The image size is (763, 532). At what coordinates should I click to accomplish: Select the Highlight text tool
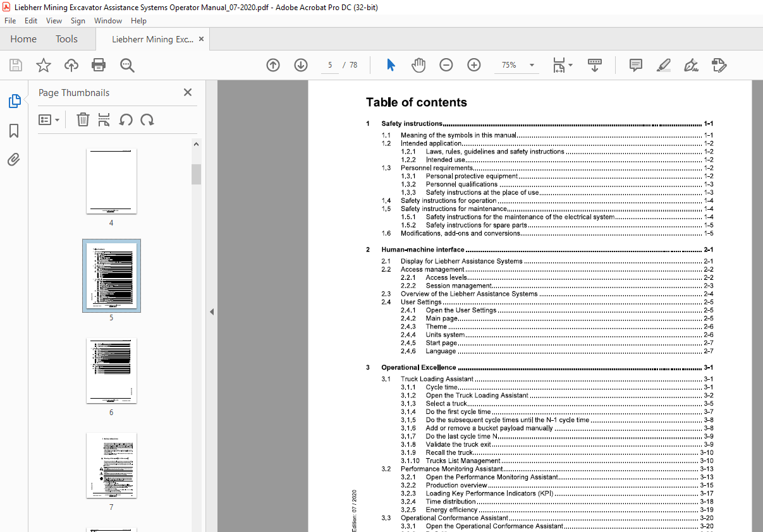tap(663, 65)
